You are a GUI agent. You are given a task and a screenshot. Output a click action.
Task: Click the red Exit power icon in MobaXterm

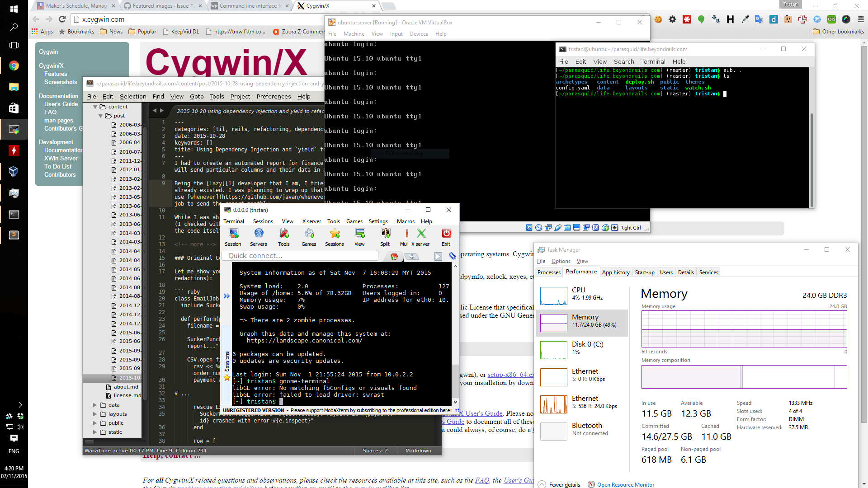[x=446, y=237]
